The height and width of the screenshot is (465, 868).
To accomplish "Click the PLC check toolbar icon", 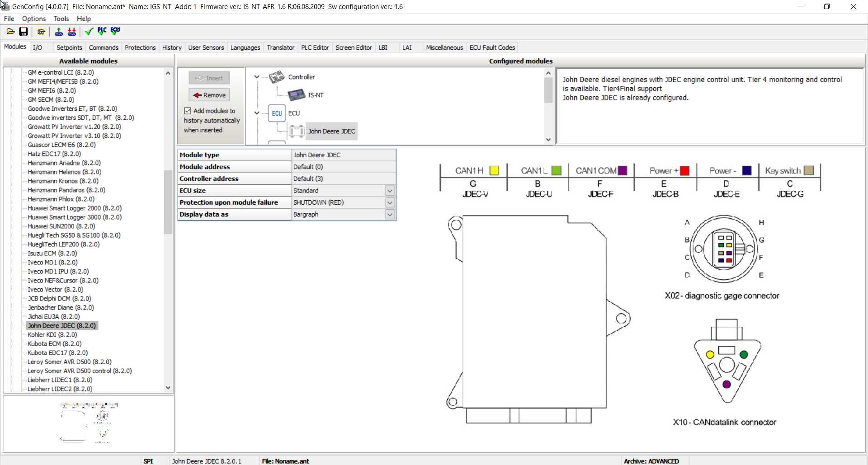I will pos(102,31).
